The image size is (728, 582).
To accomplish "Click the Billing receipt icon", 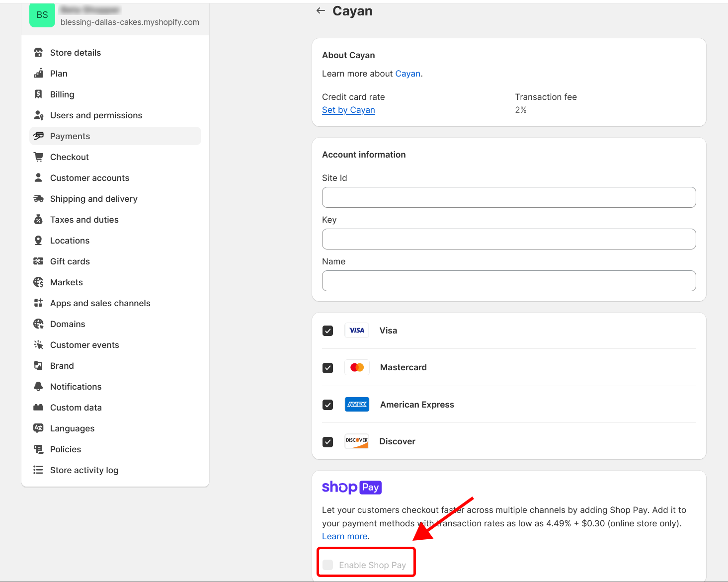I will [38, 94].
